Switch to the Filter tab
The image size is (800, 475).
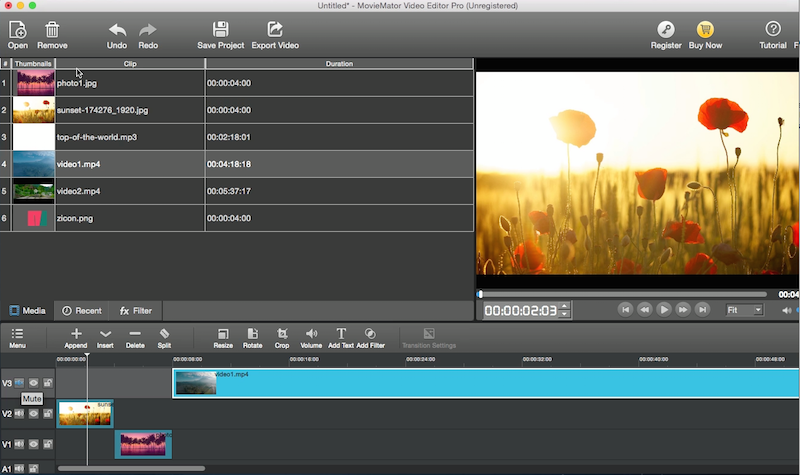pos(136,311)
